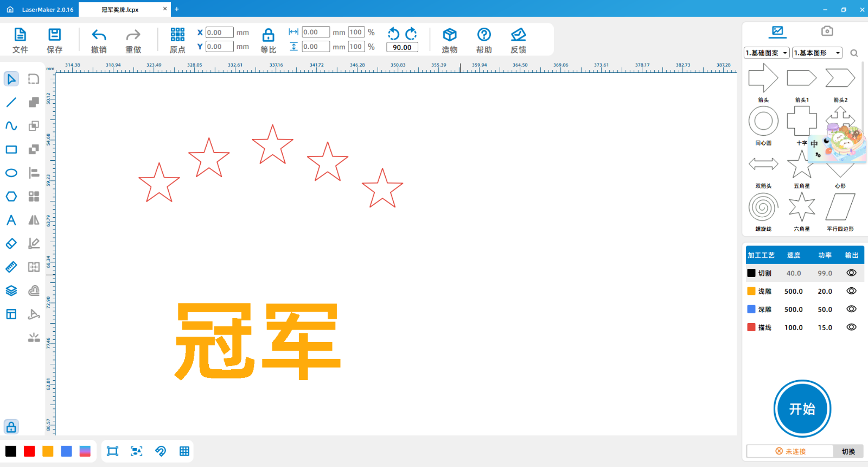The image size is (868, 467).
Task: Toggle the 等比 aspect ratio lock
Action: coord(268,36)
